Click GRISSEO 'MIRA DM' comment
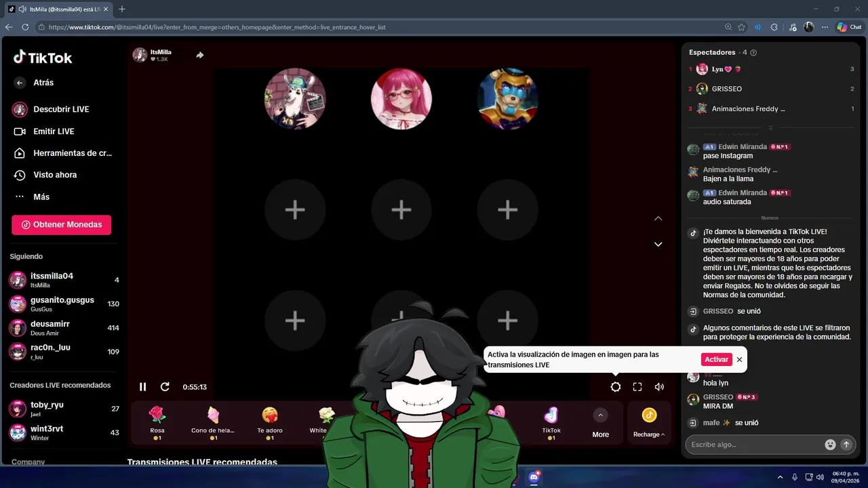 tap(718, 406)
